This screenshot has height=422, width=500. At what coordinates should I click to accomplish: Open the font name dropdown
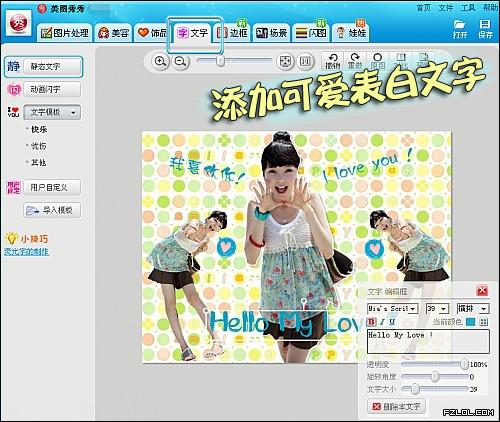pos(392,309)
